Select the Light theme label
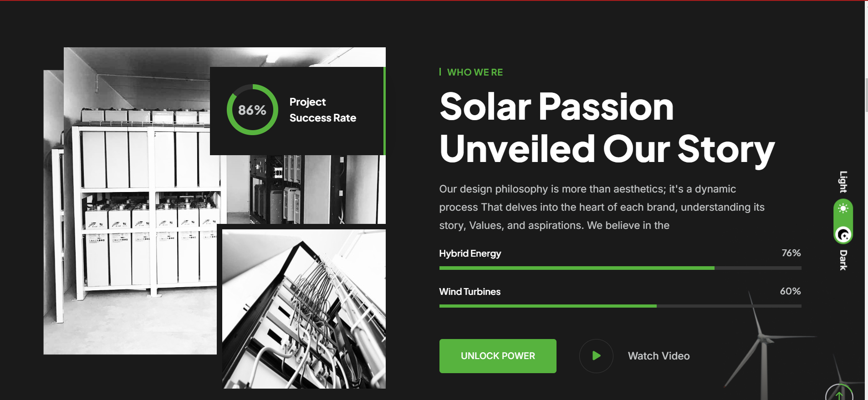This screenshot has width=868, height=400. (843, 182)
